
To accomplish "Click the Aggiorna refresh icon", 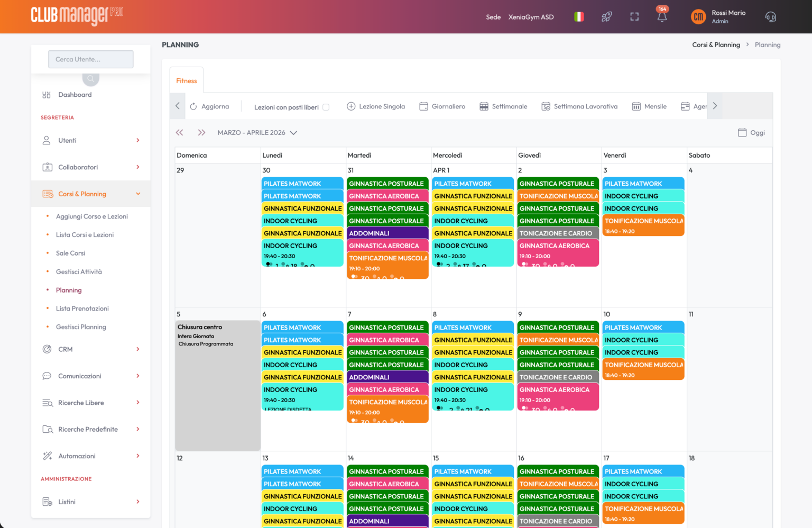I will [193, 106].
